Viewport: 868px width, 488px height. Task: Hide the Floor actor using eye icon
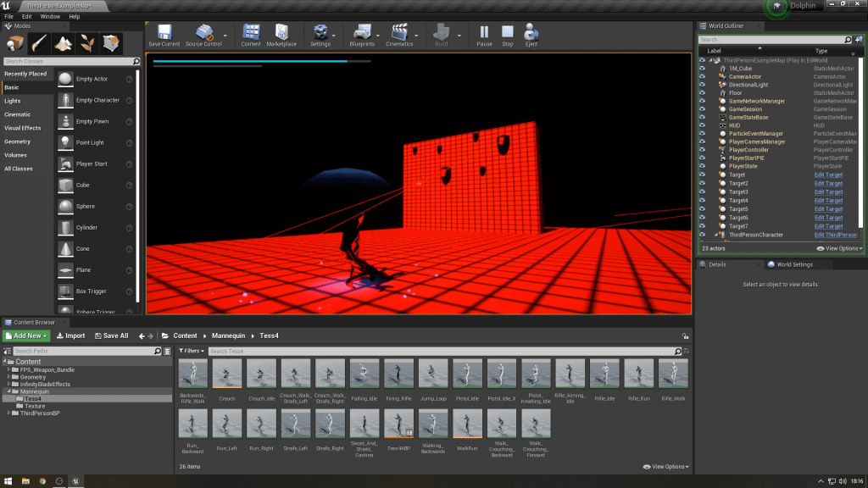click(702, 93)
